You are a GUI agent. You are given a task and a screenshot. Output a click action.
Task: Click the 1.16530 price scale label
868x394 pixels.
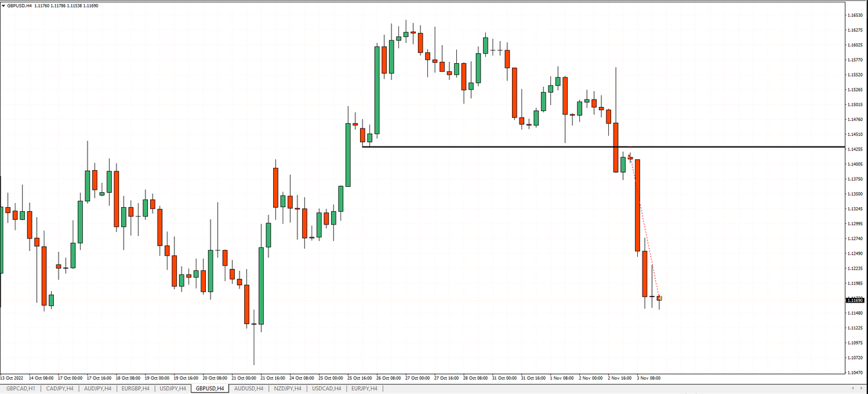[x=856, y=15]
